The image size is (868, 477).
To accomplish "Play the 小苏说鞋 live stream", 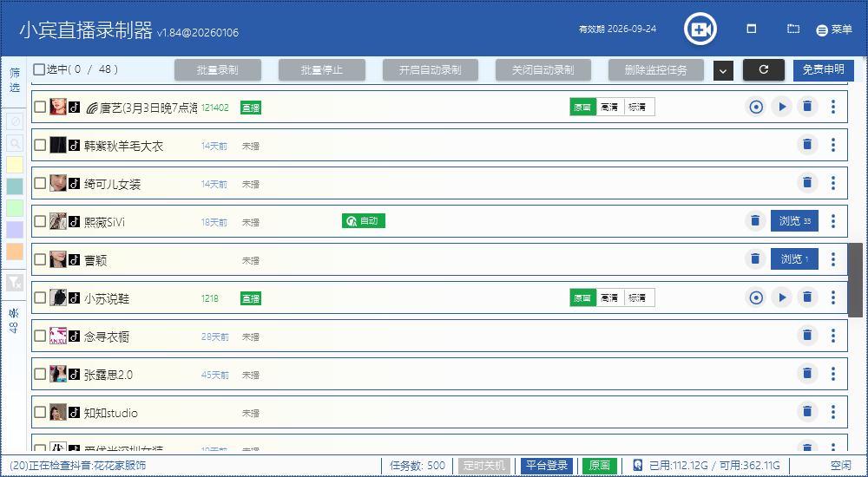I will [782, 297].
